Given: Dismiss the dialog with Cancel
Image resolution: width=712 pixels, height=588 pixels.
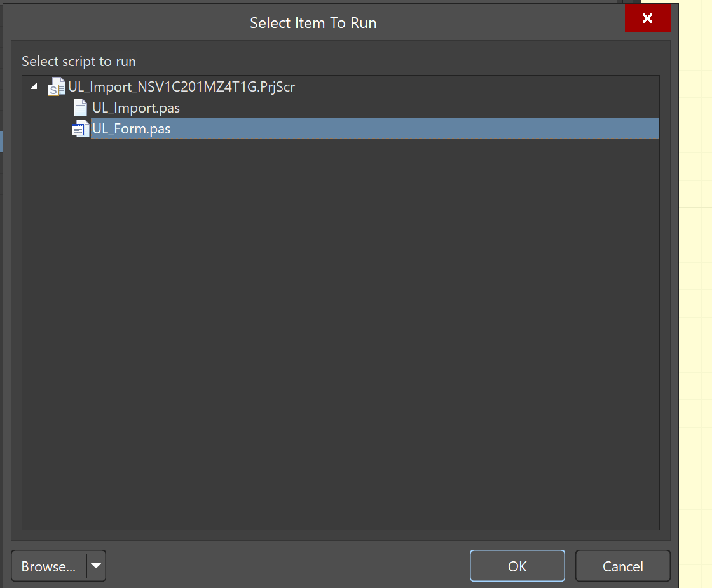Looking at the screenshot, I should coord(622,566).
